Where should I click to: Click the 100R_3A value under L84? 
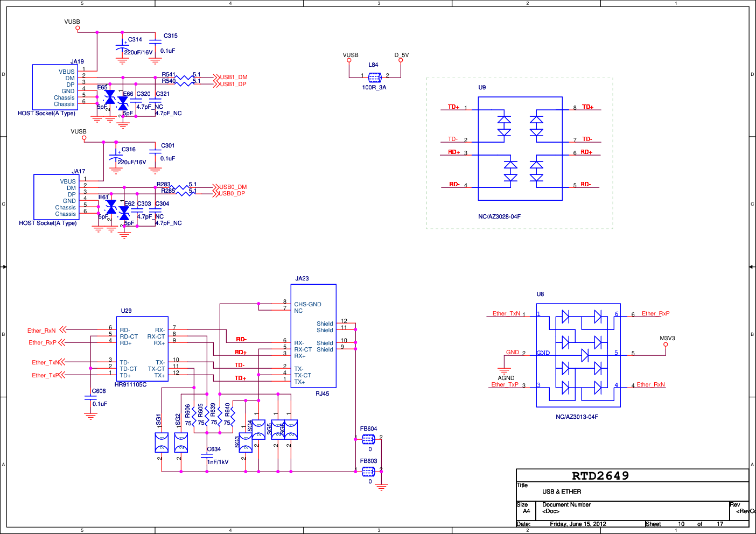point(374,88)
